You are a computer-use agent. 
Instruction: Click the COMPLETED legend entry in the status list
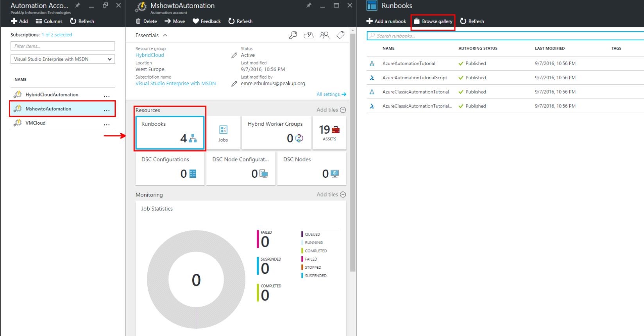315,251
